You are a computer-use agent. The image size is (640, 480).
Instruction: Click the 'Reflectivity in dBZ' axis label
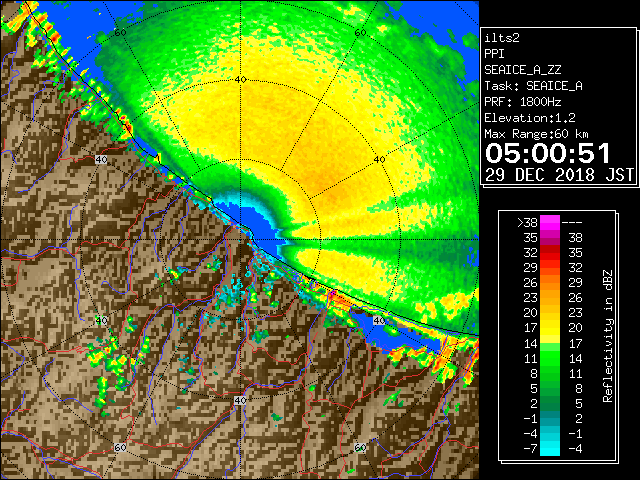[608, 336]
